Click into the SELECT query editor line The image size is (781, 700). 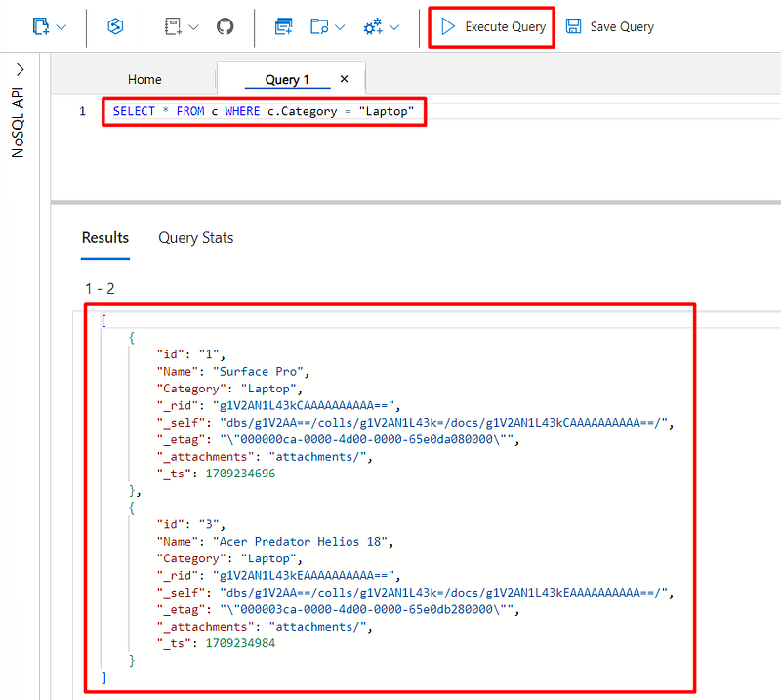pyautogui.click(x=264, y=111)
